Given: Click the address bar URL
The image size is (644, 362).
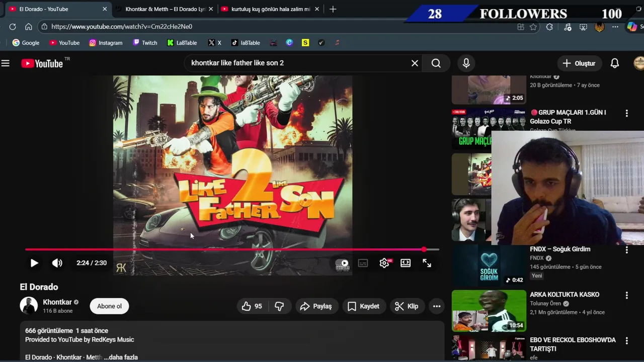Looking at the screenshot, I should tap(122, 27).
